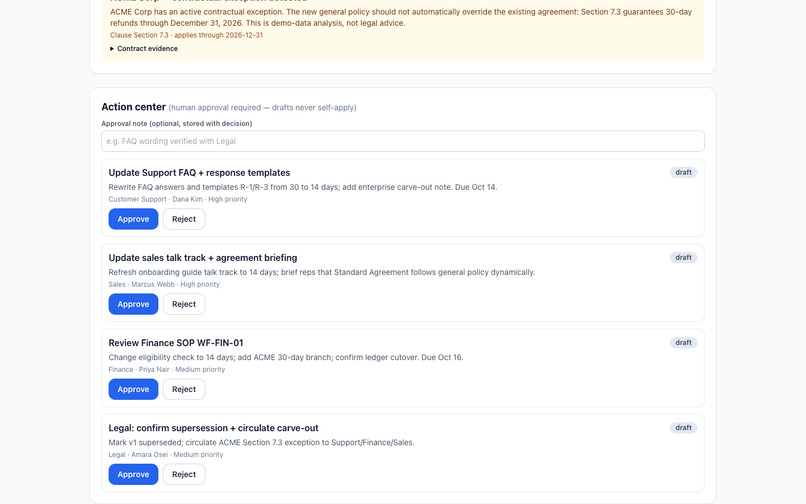Select 'Legal: confirm supersession + circulate carve-out' title
The image size is (806, 504).
pos(213,428)
